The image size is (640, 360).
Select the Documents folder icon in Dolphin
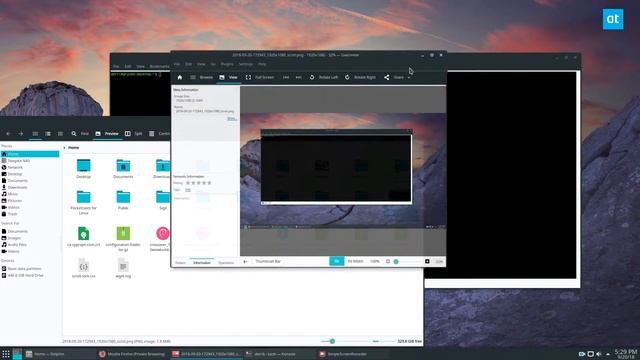click(x=123, y=165)
